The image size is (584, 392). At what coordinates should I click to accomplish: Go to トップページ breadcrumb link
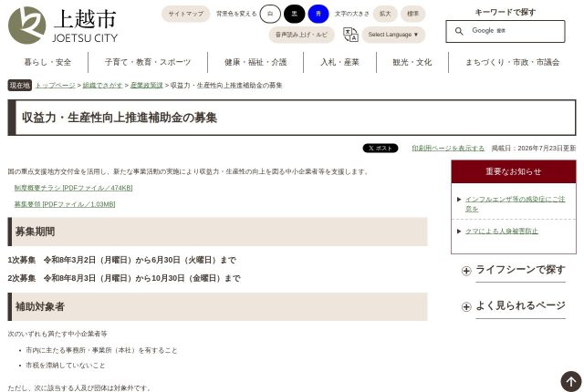tap(55, 85)
